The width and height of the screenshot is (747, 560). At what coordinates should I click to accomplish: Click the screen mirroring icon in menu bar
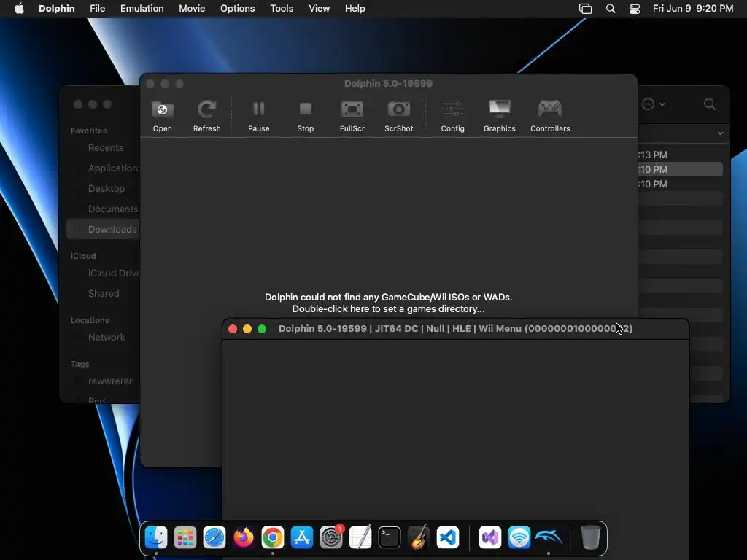586,9
